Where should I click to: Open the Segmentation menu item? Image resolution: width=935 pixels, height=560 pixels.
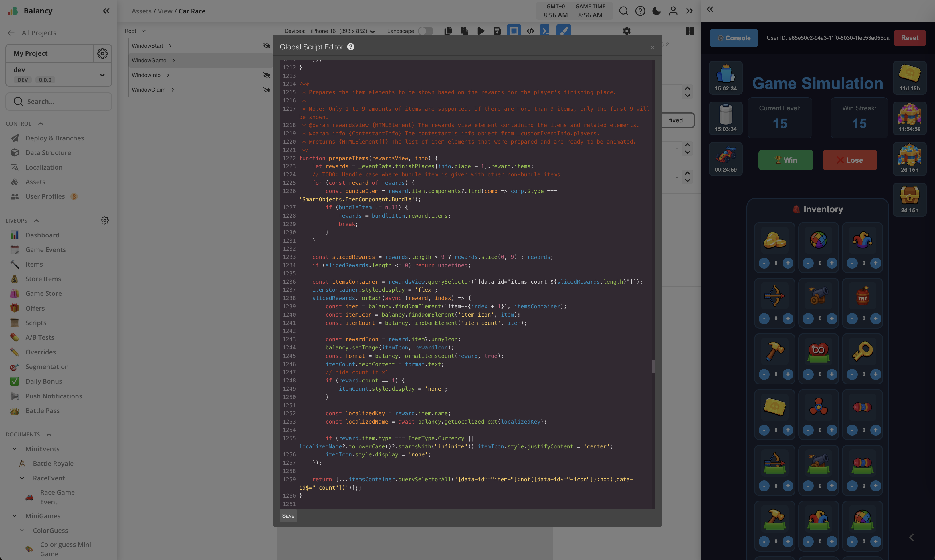click(47, 366)
